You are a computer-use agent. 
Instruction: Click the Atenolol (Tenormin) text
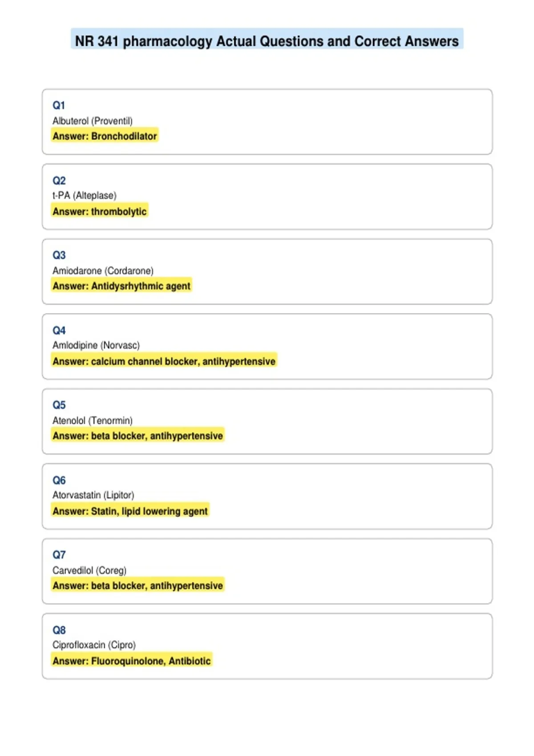pos(93,421)
